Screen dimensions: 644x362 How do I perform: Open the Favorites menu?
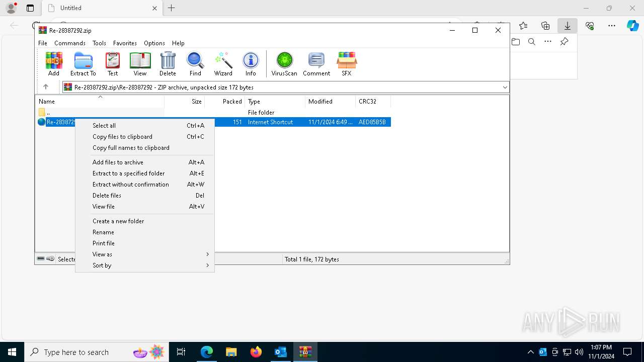125,43
